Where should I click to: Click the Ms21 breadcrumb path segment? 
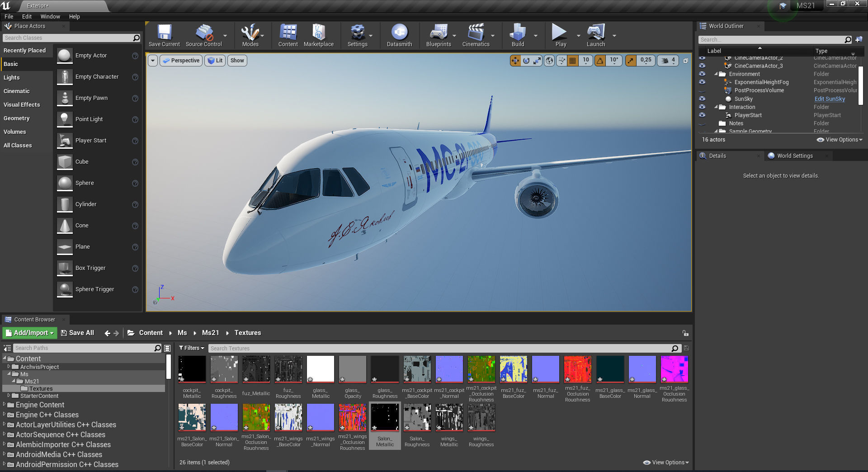pyautogui.click(x=210, y=333)
